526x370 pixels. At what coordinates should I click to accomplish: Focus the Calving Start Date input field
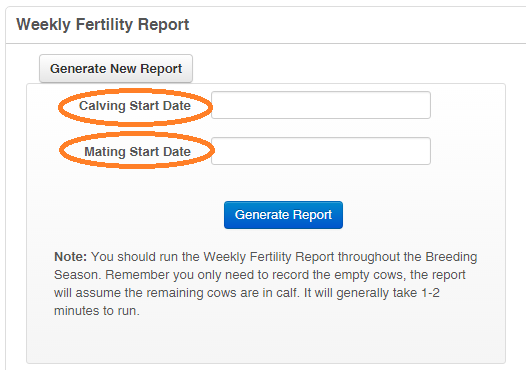[x=321, y=105]
